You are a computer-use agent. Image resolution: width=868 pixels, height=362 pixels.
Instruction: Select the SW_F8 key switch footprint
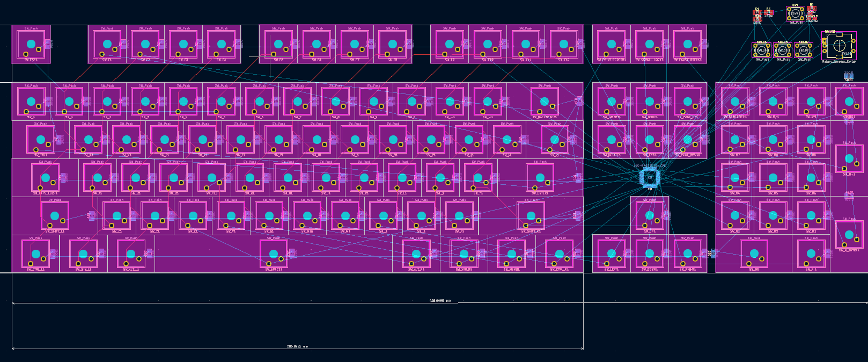[393, 44]
